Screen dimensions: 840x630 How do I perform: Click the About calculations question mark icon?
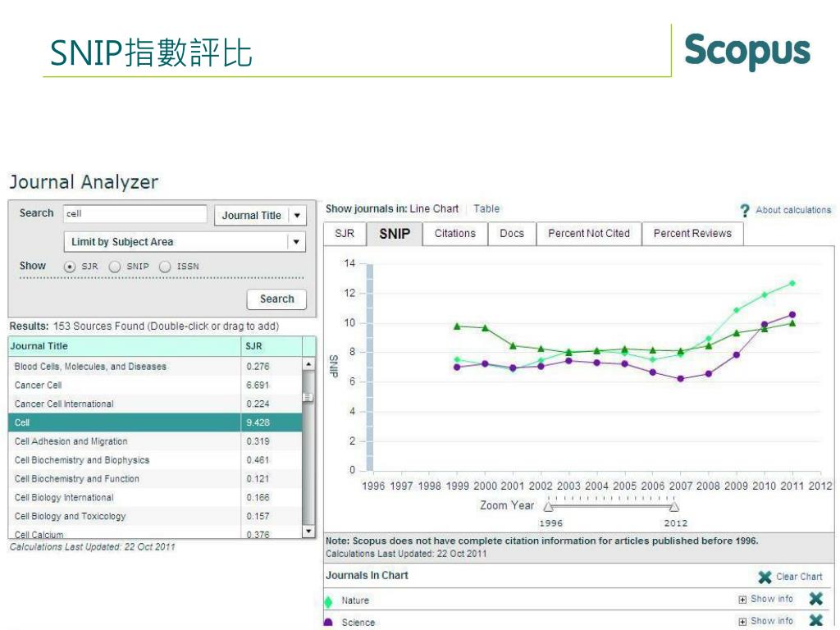pyautogui.click(x=745, y=211)
